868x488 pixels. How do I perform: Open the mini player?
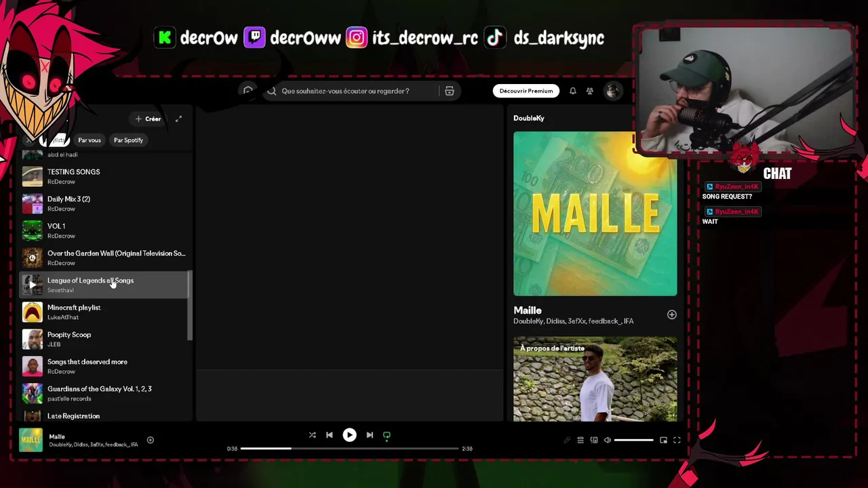(663, 440)
